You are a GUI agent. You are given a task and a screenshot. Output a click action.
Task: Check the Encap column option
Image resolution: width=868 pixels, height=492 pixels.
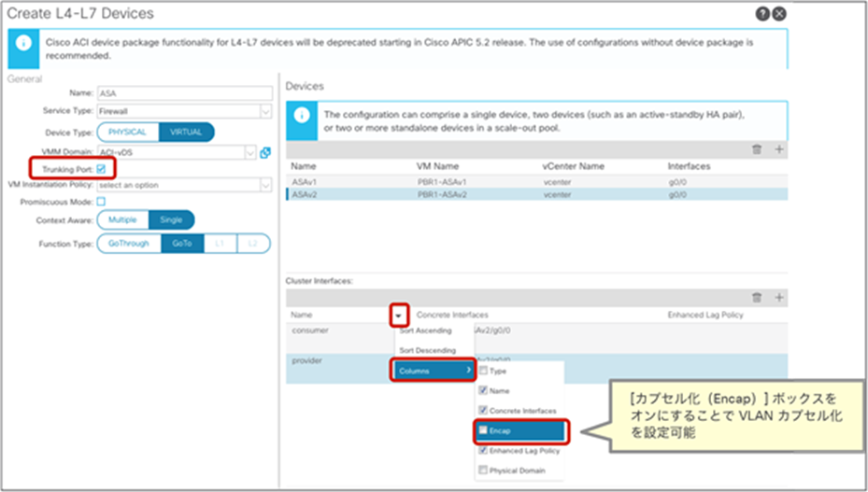tap(483, 430)
